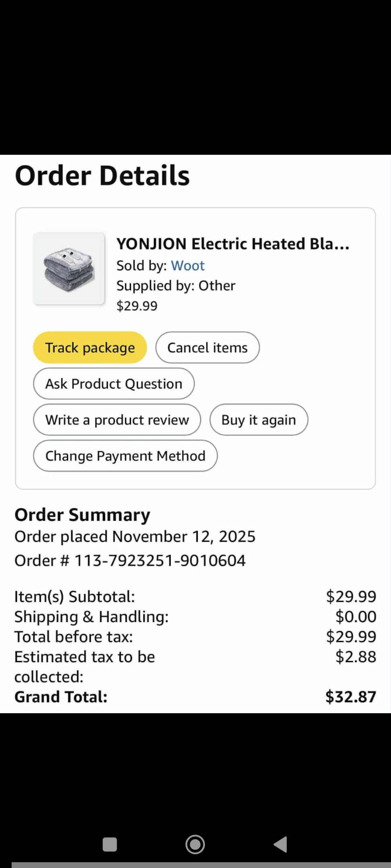This screenshot has width=391, height=868.
Task: Tap Ask Product Question
Action: click(114, 384)
